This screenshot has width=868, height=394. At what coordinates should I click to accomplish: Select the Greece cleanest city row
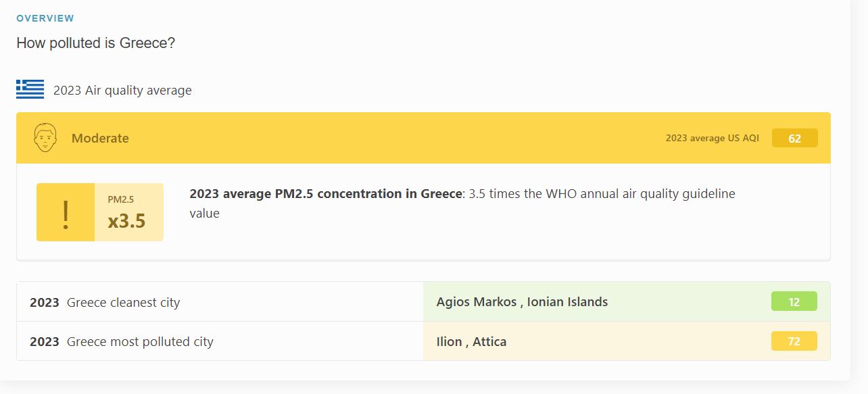click(x=423, y=301)
